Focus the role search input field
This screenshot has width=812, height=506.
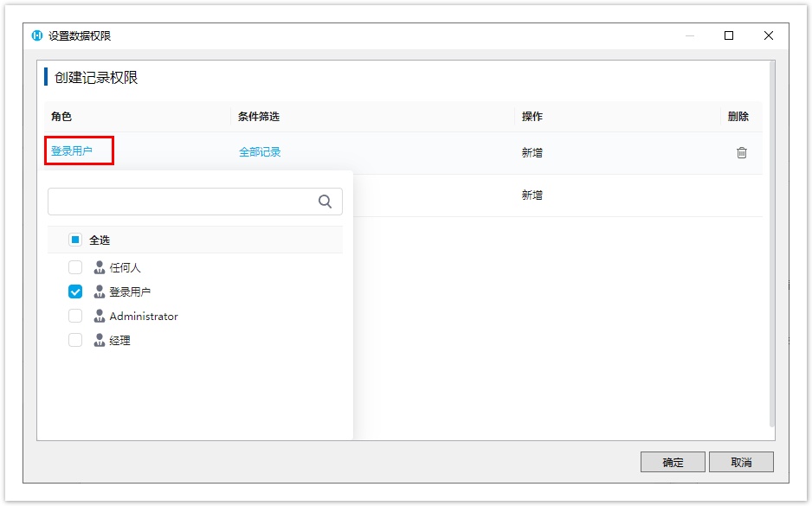tap(182, 202)
